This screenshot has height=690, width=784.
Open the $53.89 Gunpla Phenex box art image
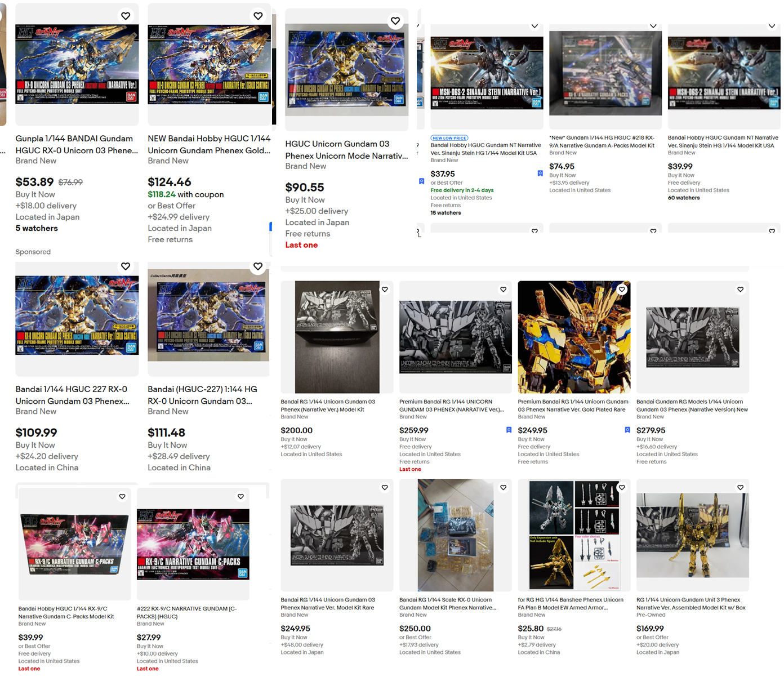tap(77, 64)
